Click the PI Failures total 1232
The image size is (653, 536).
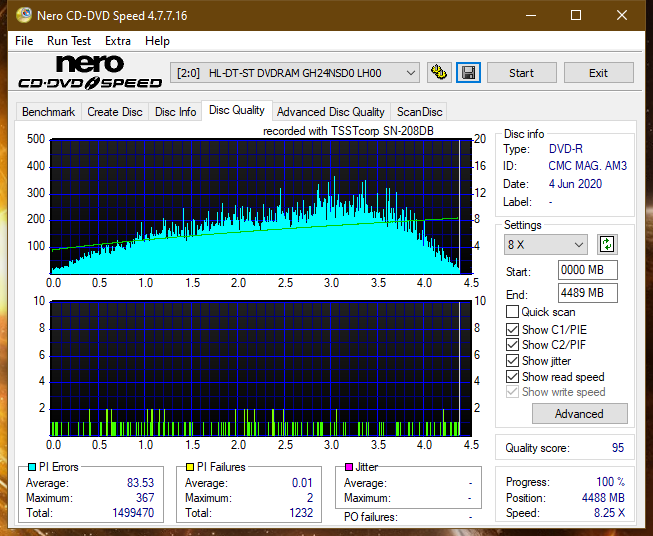(x=301, y=513)
